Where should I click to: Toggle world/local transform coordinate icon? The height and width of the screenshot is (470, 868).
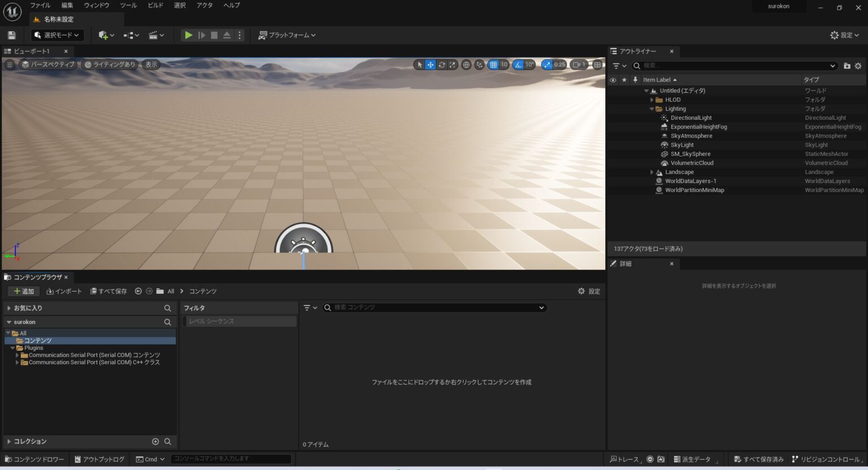(466, 64)
